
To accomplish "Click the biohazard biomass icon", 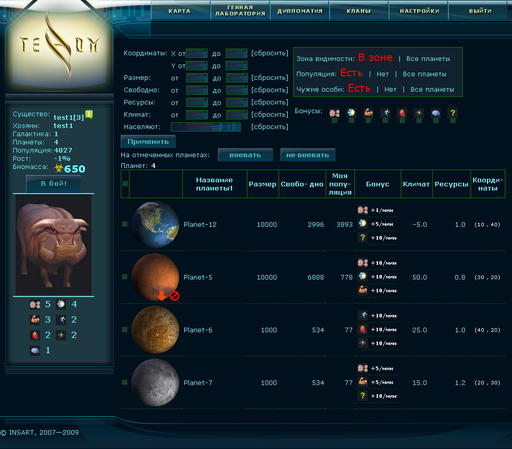I will [59, 169].
